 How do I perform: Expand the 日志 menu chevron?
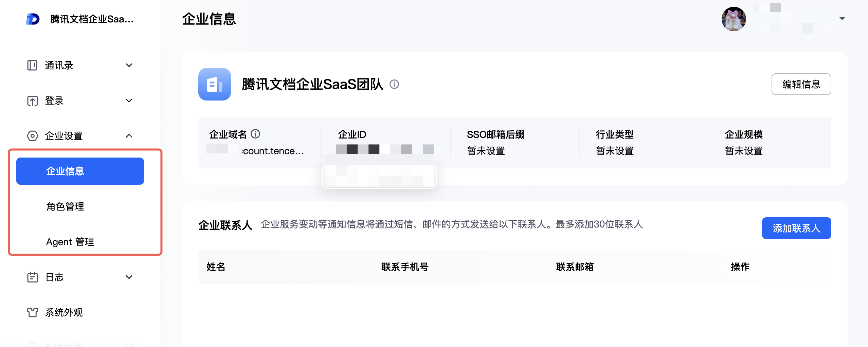click(129, 277)
